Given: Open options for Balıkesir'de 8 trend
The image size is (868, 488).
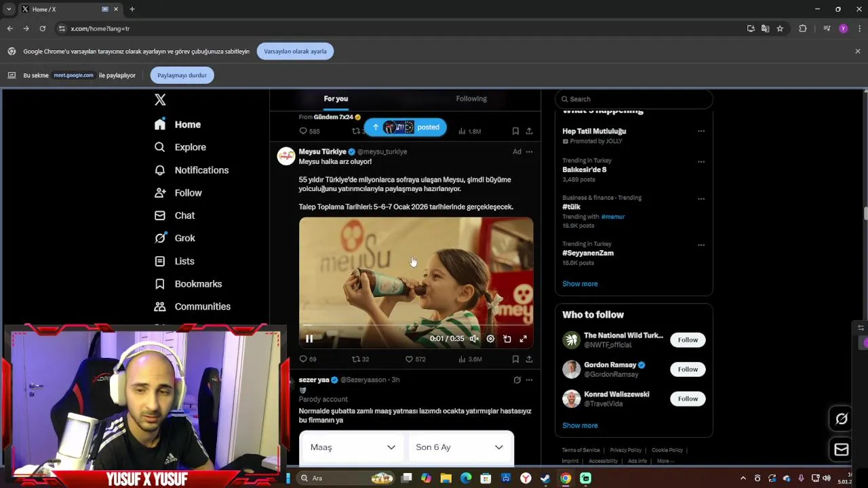Looking at the screenshot, I should (701, 162).
